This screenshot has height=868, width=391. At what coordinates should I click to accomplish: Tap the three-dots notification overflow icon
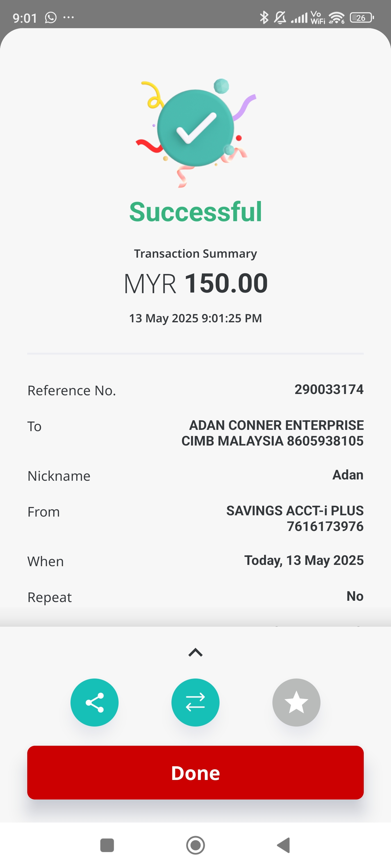[69, 18]
